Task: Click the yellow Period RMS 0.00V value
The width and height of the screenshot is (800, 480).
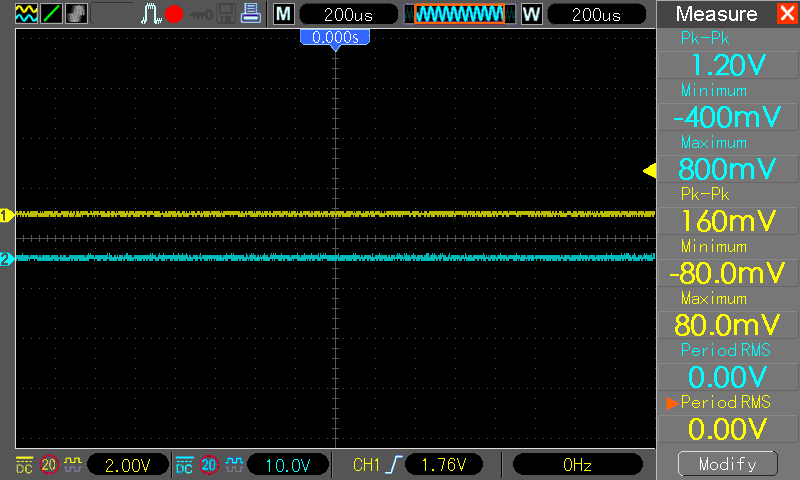Action: pyautogui.click(x=728, y=429)
